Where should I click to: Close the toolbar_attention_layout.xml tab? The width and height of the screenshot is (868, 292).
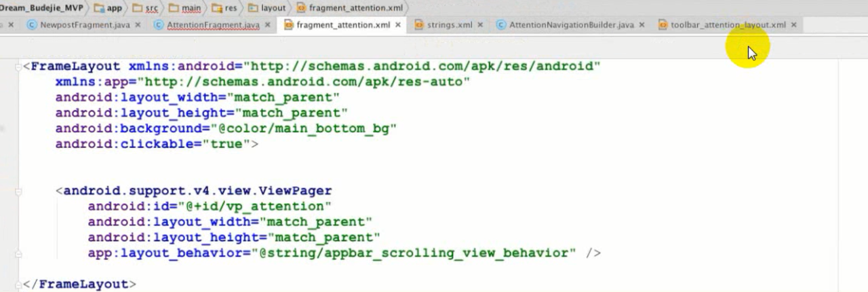click(793, 25)
